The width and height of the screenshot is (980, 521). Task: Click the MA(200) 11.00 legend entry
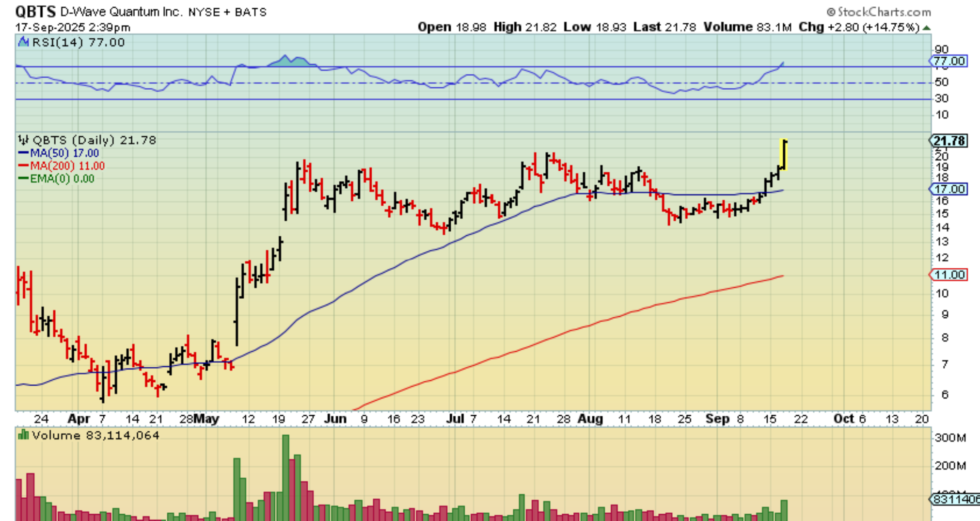pyautogui.click(x=62, y=166)
